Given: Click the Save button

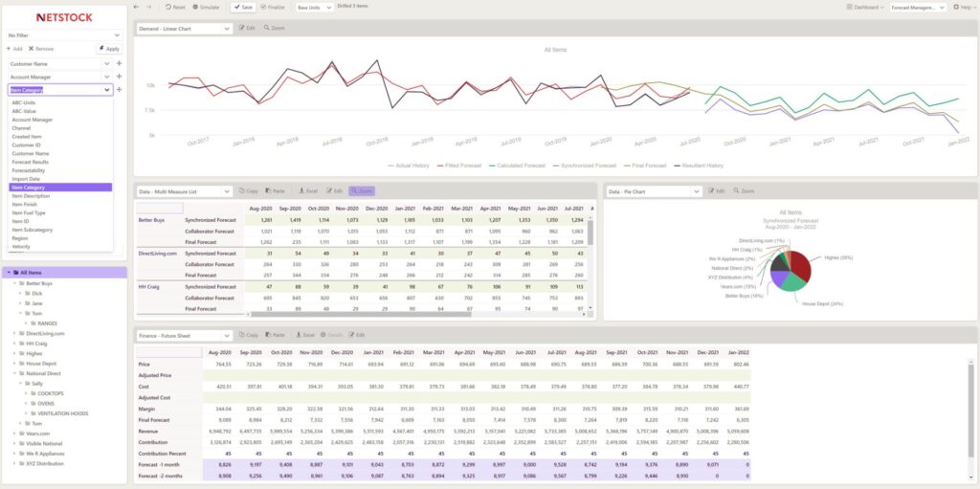Looking at the screenshot, I should point(243,7).
